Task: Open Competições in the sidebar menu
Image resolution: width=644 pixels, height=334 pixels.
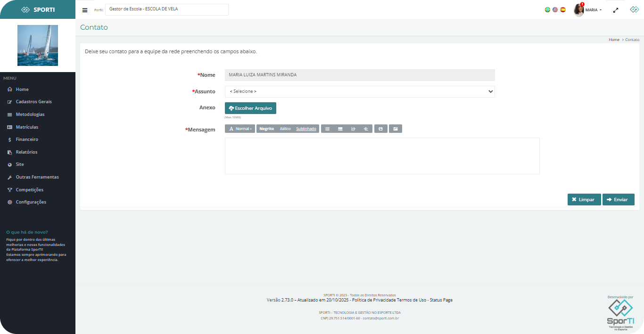Action: click(x=29, y=190)
